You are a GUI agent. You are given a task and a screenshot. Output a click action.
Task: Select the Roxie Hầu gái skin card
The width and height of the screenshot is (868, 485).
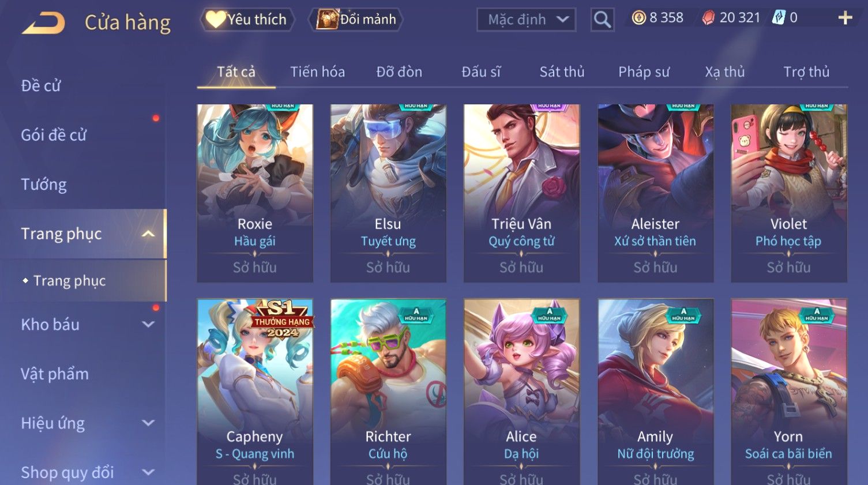[x=255, y=193]
